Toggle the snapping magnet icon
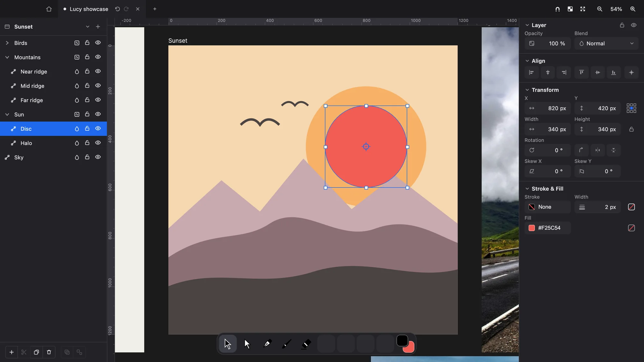 [557, 9]
